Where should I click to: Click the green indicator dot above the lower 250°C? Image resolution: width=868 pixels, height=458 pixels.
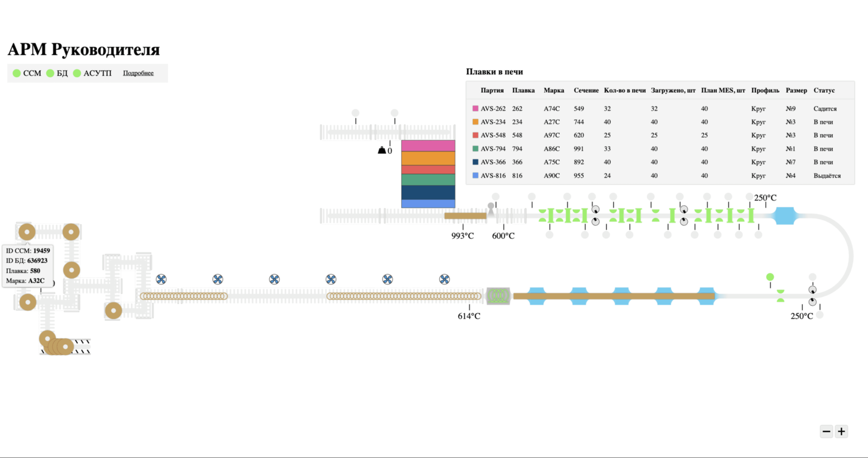770,277
